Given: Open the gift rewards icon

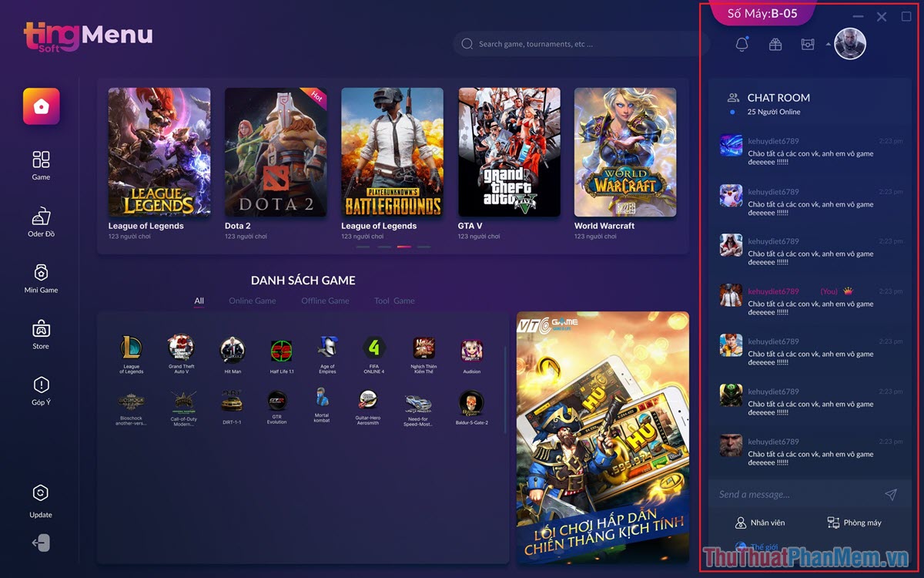Looking at the screenshot, I should point(775,44).
